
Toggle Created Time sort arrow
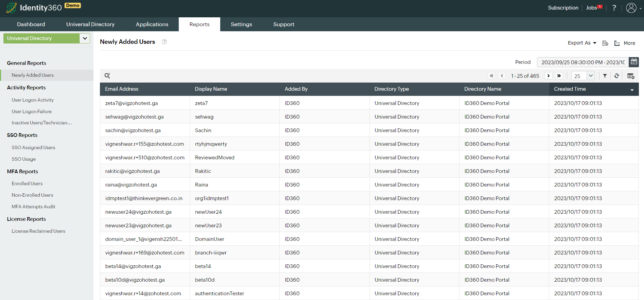632,90
